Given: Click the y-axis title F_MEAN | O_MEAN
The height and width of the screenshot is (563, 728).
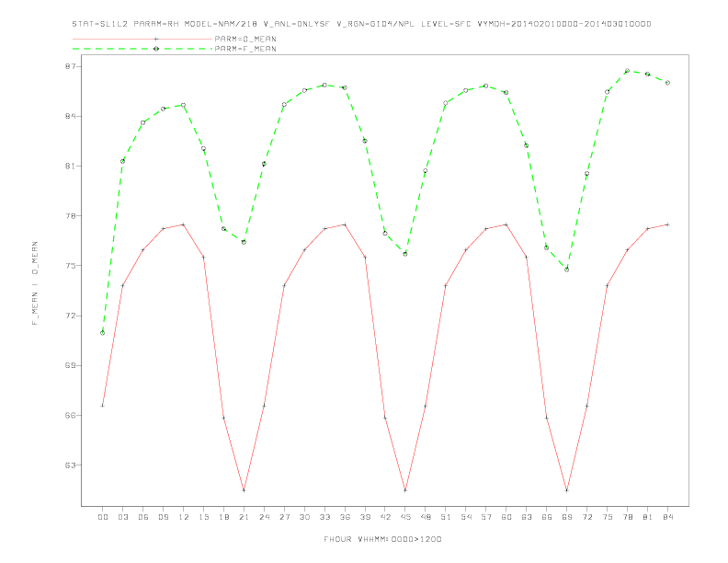Looking at the screenshot, I should pyautogui.click(x=35, y=283).
